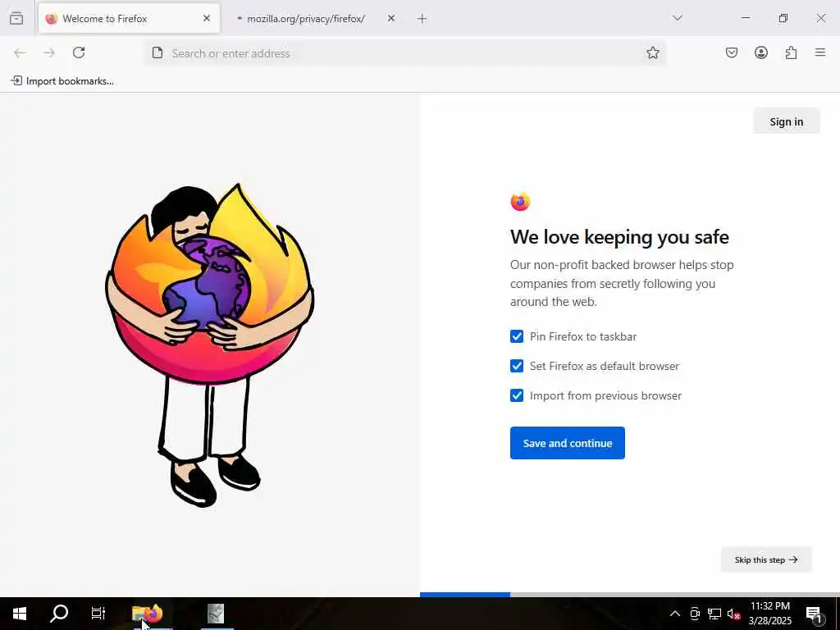Open Firefox View icon in tab strip
The width and height of the screenshot is (840, 630).
16,18
